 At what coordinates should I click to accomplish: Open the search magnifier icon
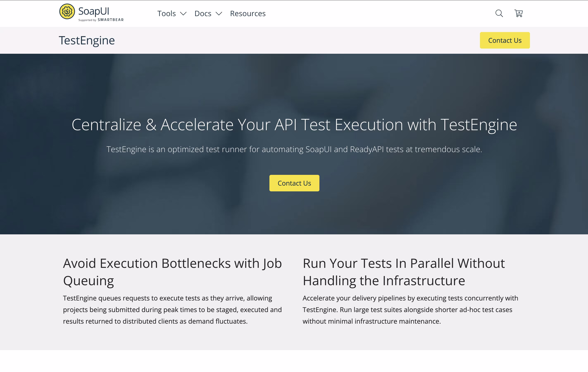(x=499, y=13)
